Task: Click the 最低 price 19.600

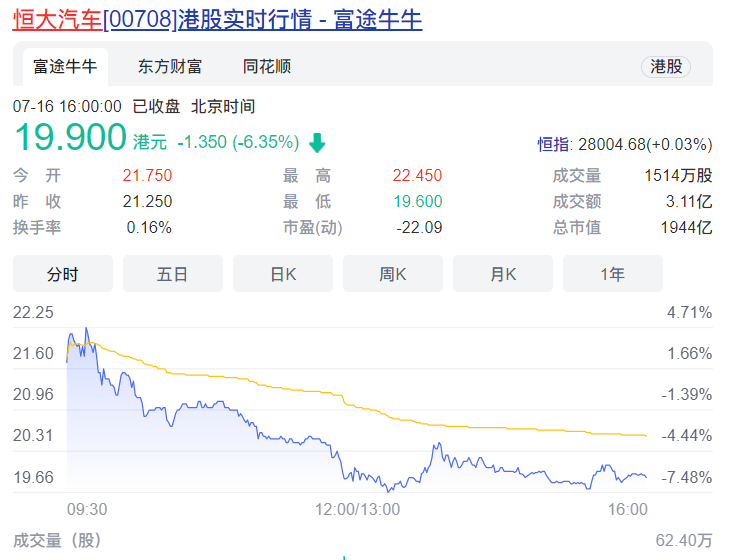Action: coord(418,201)
